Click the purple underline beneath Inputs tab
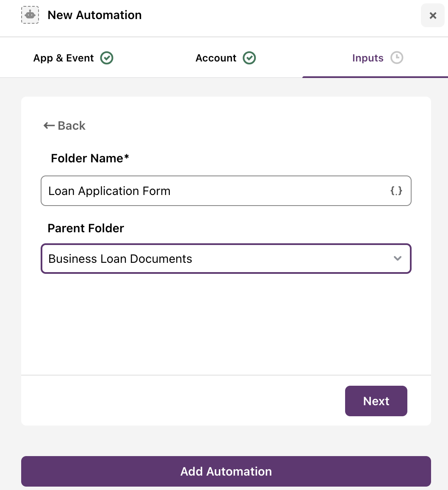 [375, 77]
